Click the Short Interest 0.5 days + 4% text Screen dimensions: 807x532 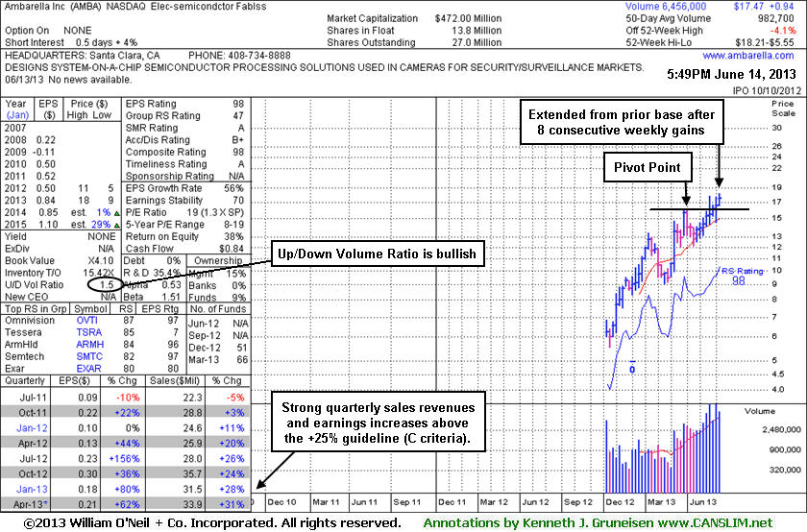(x=71, y=42)
